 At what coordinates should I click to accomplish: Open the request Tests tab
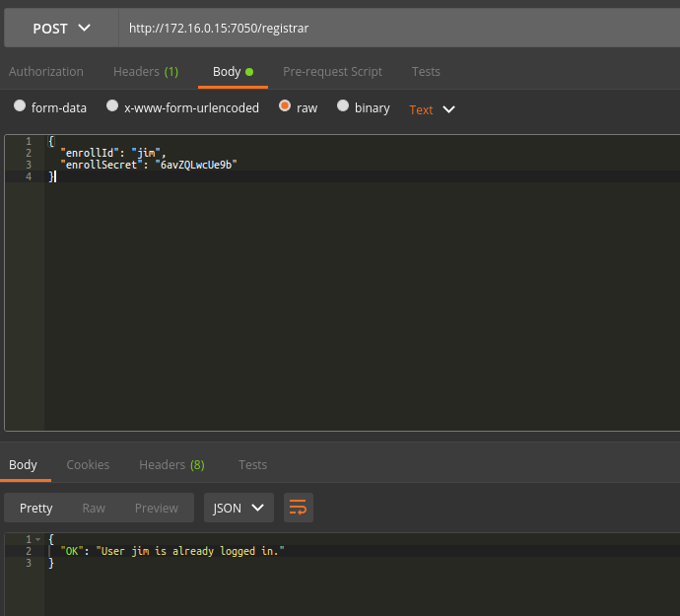click(426, 72)
